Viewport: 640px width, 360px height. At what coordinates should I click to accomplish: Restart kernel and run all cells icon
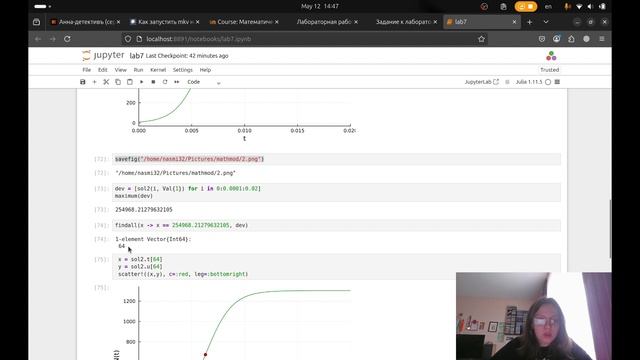(x=177, y=82)
